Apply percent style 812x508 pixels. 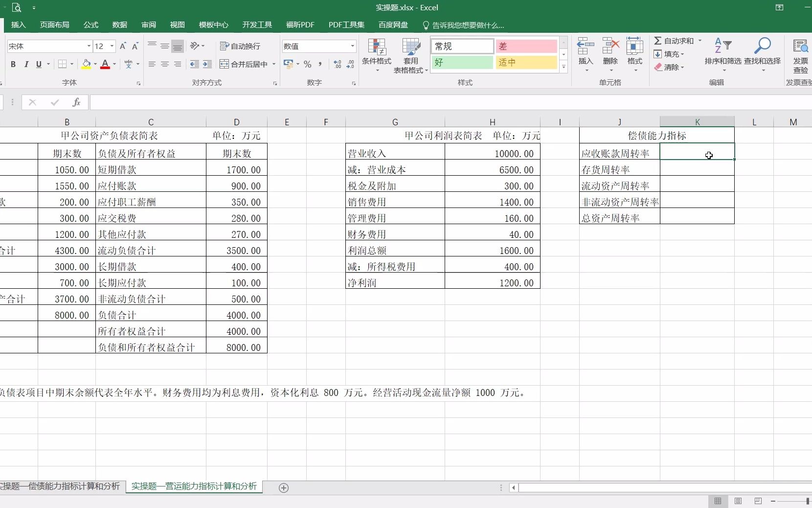(307, 64)
